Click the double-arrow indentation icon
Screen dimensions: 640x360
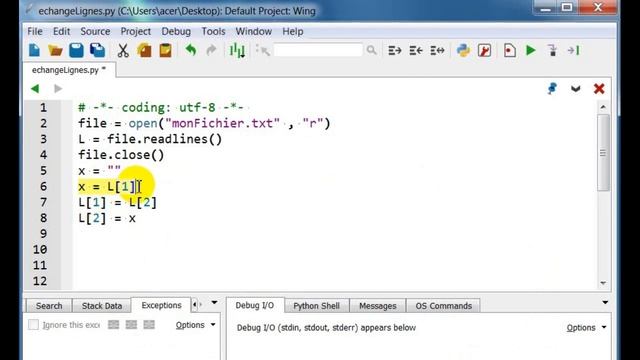[x=437, y=51]
